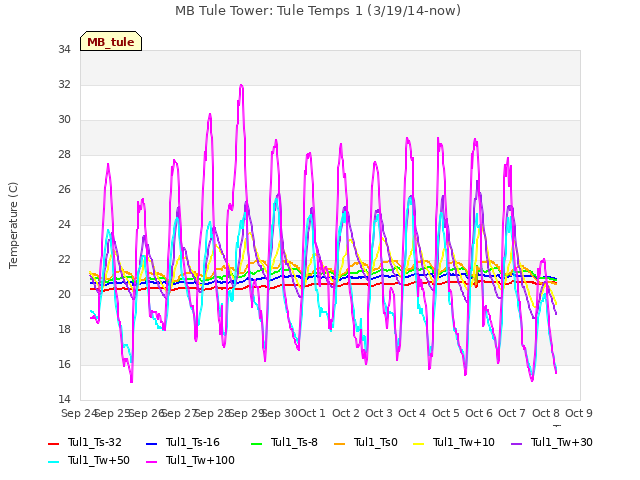Screen dimensions: 640x480
Task: Click the Oct 4 x-axis date label
Action: (x=412, y=413)
